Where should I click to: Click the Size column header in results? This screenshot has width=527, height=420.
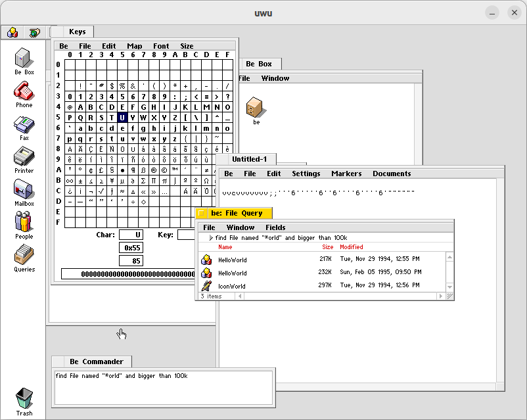pyautogui.click(x=327, y=247)
